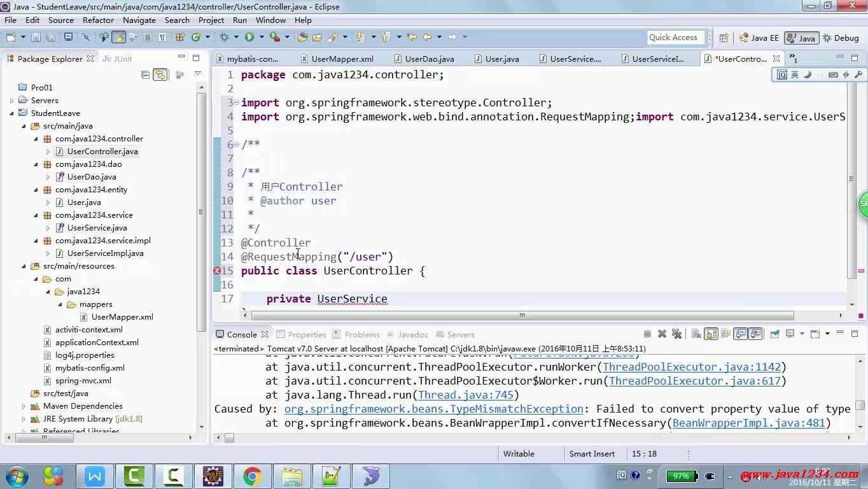Open the File menu
The width and height of the screenshot is (868, 489).
pos(11,20)
